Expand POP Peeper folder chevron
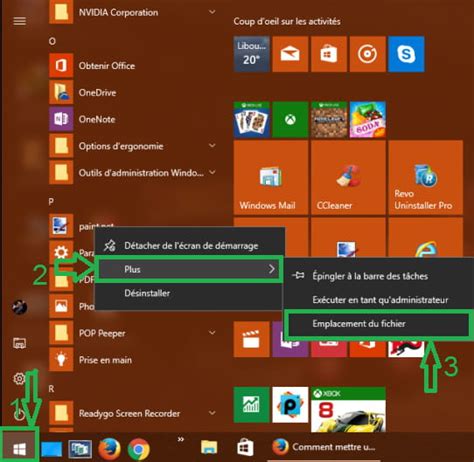This screenshot has width=474, height=462. (212, 333)
